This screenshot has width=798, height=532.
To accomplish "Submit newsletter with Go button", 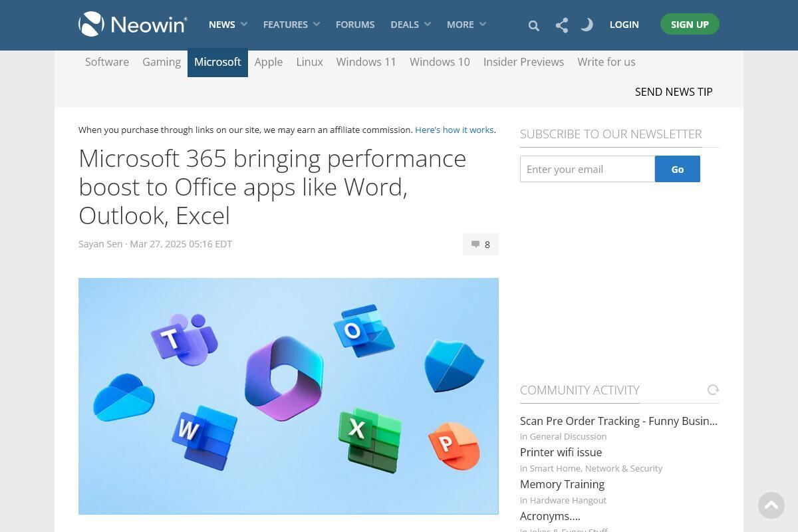I will coord(678,169).
